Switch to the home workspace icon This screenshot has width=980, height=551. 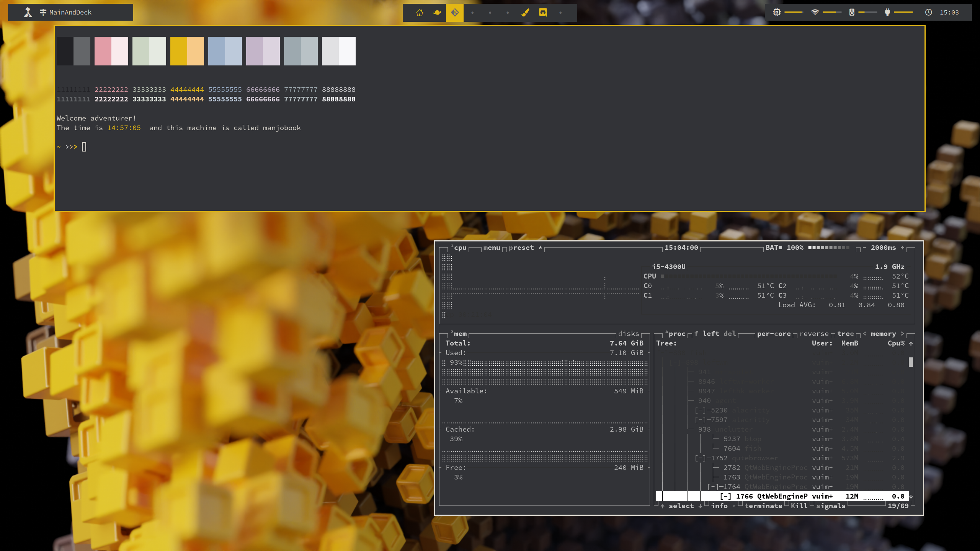point(420,13)
